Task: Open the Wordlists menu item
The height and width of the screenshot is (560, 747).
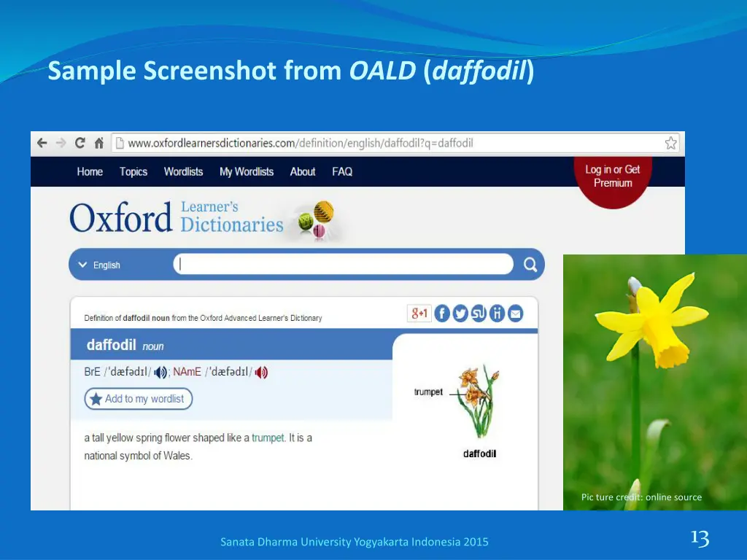Action: point(183,171)
